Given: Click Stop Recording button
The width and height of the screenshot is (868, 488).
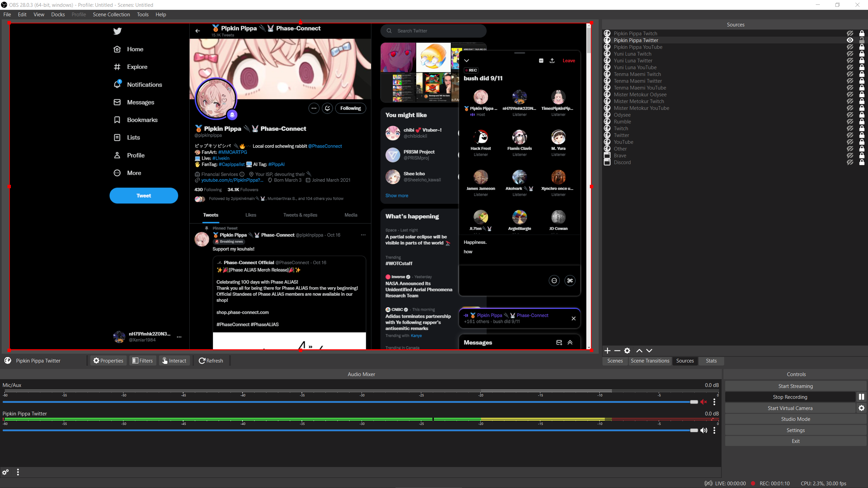Looking at the screenshot, I should (790, 397).
